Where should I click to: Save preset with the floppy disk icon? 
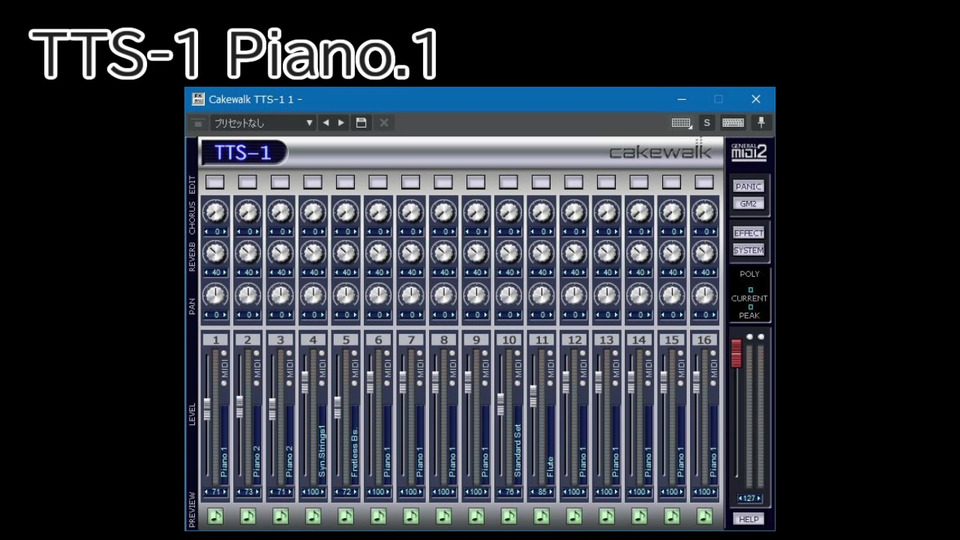[361, 122]
